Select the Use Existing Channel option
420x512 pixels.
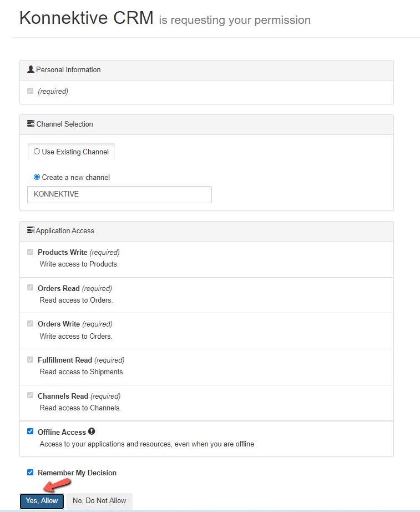coord(37,152)
